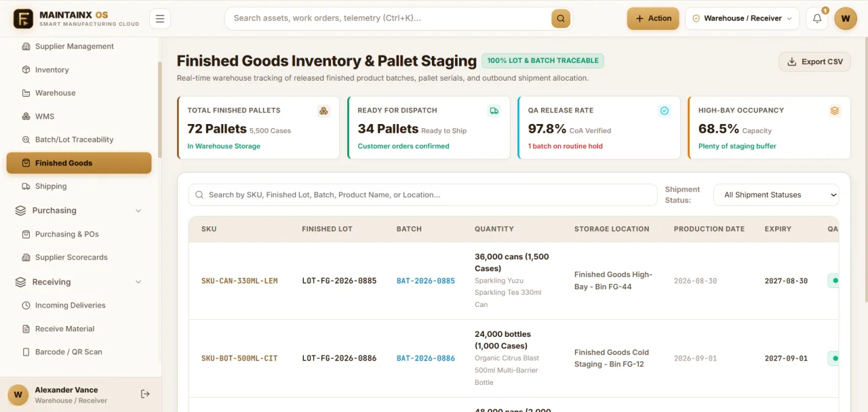Viewport: 868px width, 412px height.
Task: Click the Purchasing section stack icon
Action: (20, 211)
